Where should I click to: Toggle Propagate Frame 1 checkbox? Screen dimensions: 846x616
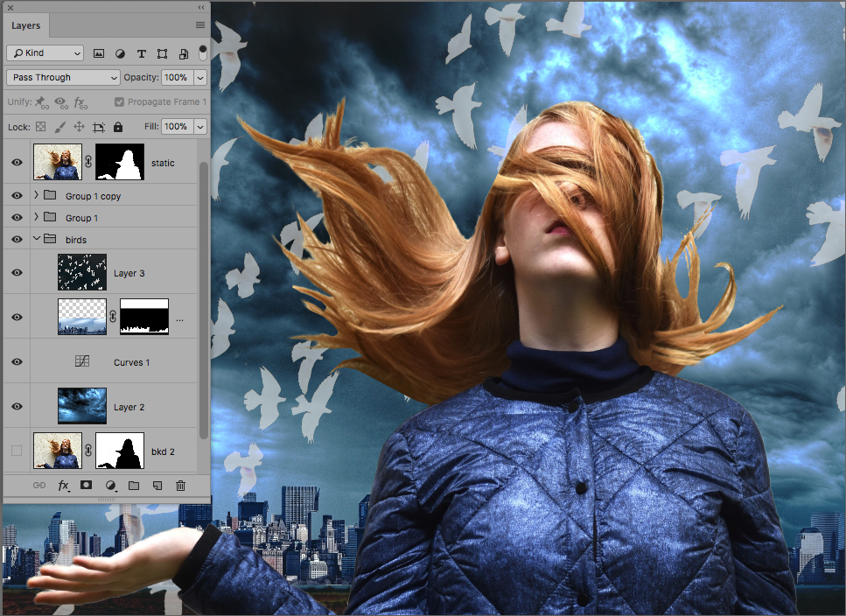(119, 102)
